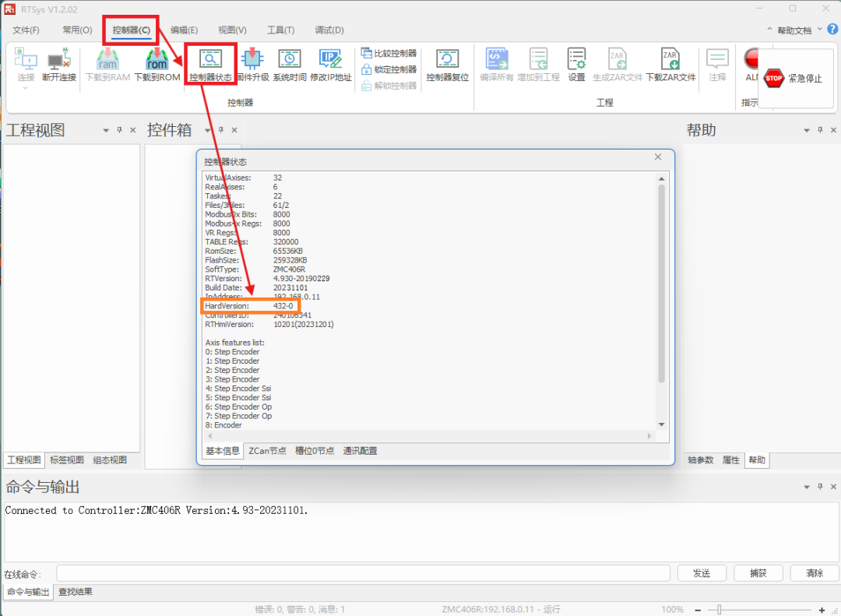Close the 控件箱 panel

coord(234,130)
